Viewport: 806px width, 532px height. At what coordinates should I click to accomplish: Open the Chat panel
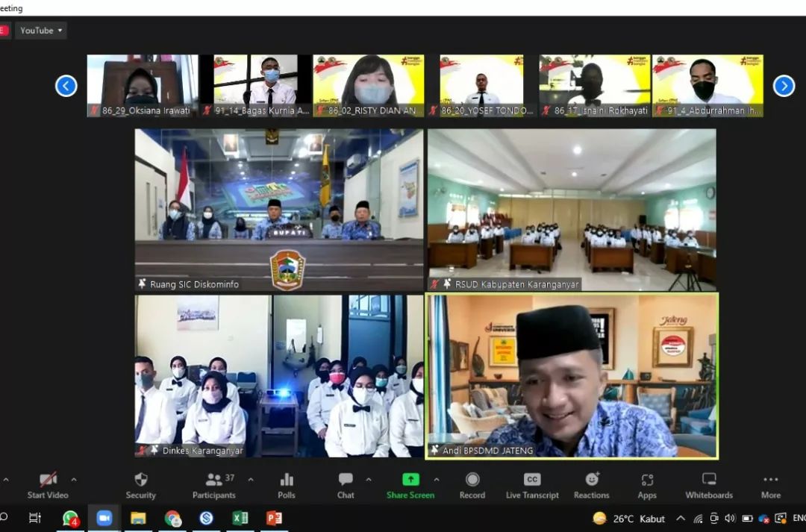pyautogui.click(x=346, y=479)
